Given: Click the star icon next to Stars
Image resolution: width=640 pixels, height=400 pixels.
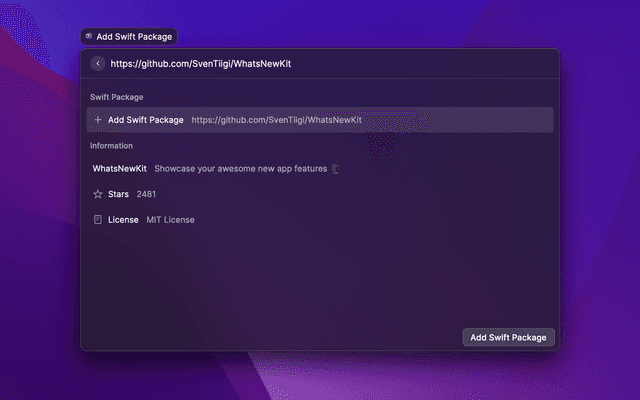Looking at the screenshot, I should click(97, 194).
